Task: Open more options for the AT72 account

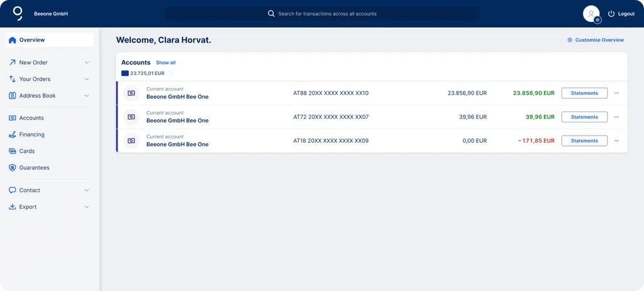Action: click(x=616, y=117)
